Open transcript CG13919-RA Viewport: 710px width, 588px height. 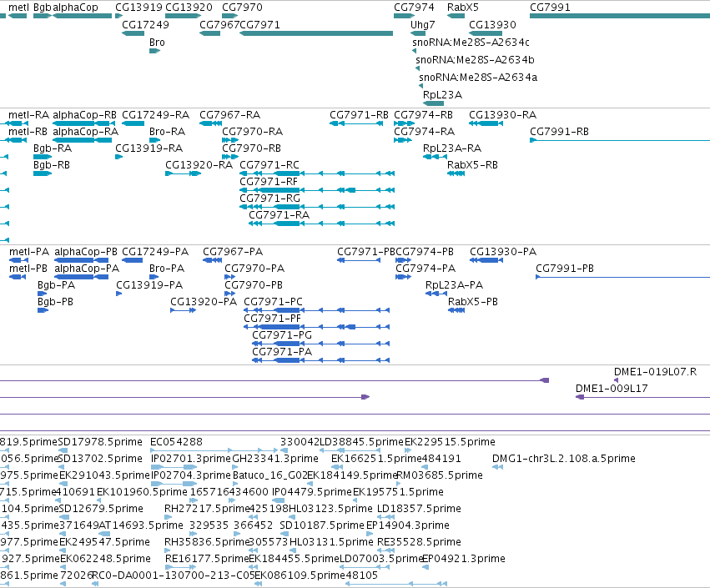pyautogui.click(x=149, y=148)
